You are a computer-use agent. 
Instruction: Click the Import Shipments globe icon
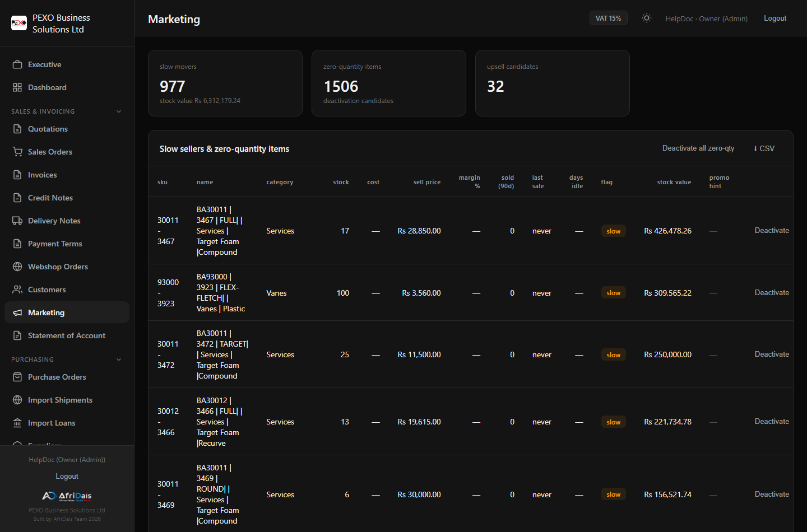click(x=17, y=400)
